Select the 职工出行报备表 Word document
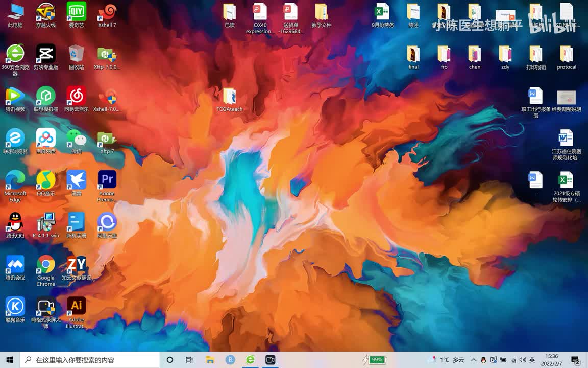Viewport: 588px width, 368px height. (x=536, y=102)
